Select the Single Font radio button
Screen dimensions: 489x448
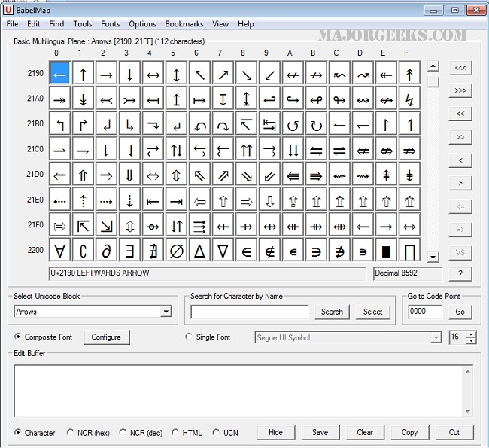click(190, 337)
